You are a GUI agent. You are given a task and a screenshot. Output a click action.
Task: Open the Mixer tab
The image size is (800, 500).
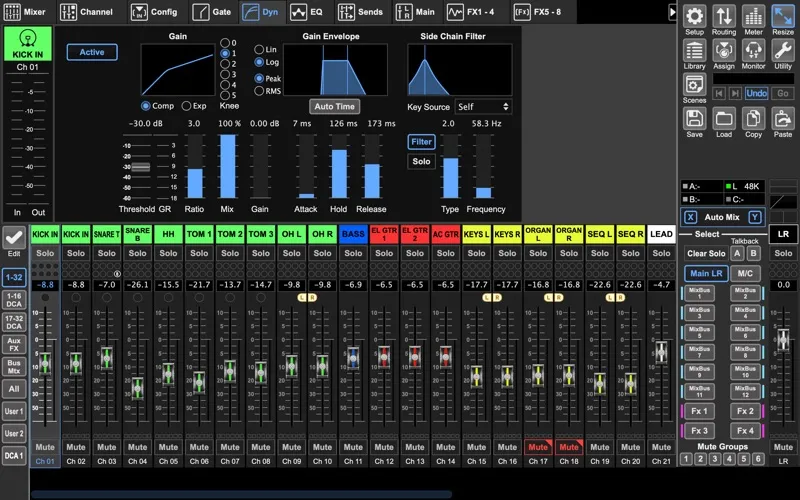[24, 12]
